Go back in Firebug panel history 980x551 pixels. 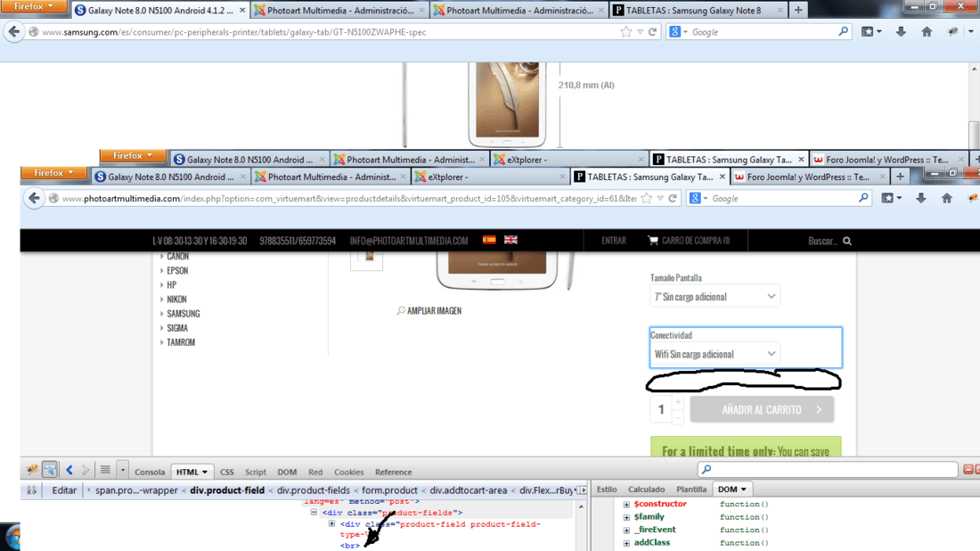69,470
